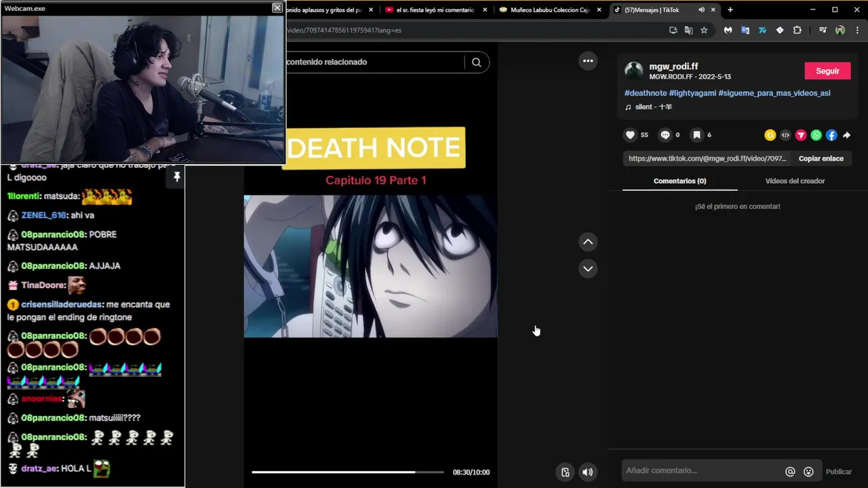
Task: Unpin chat message with the pin icon
Action: tap(176, 177)
